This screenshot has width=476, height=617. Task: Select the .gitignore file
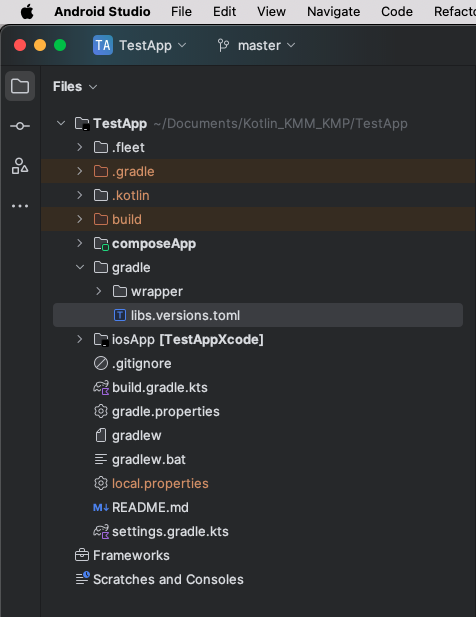(141, 364)
